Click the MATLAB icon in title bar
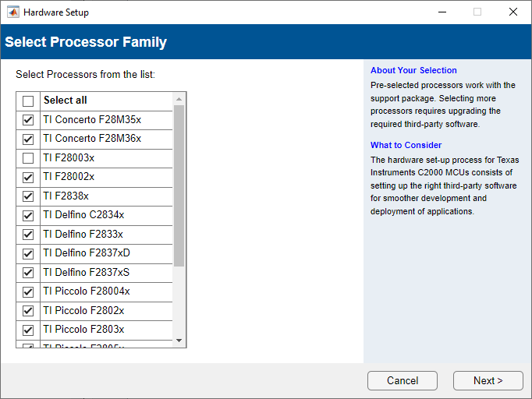Viewport: 532px width, 399px height. coord(13,12)
